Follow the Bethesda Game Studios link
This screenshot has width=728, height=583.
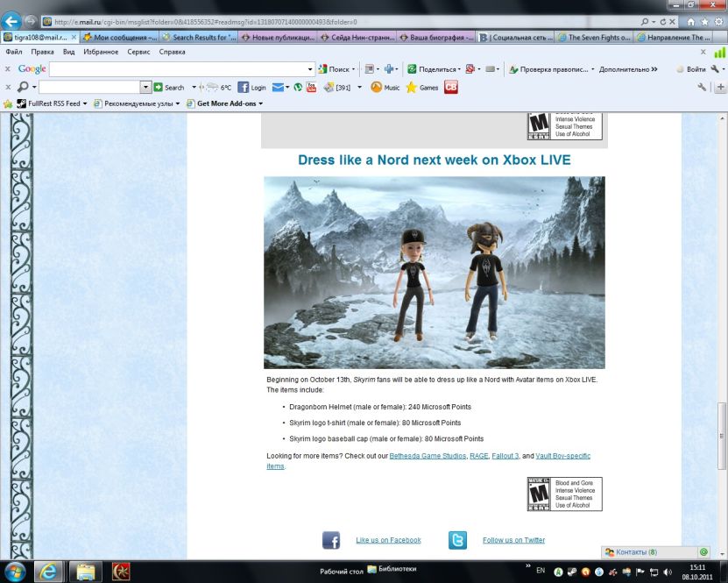[428, 457]
